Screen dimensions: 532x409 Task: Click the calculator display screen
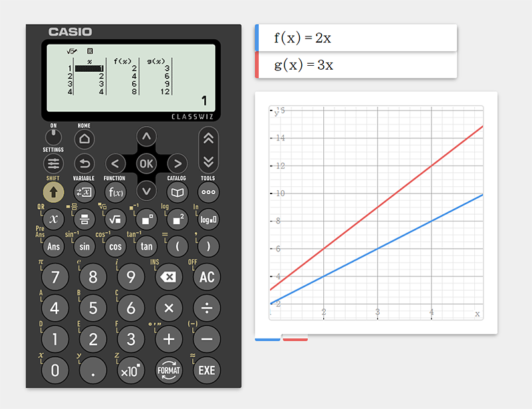(133, 73)
